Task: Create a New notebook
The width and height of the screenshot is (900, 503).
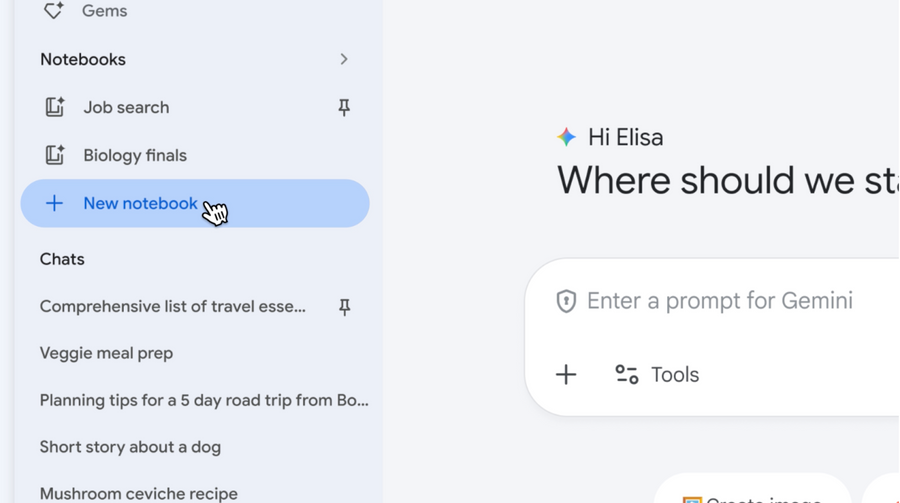Action: (141, 203)
